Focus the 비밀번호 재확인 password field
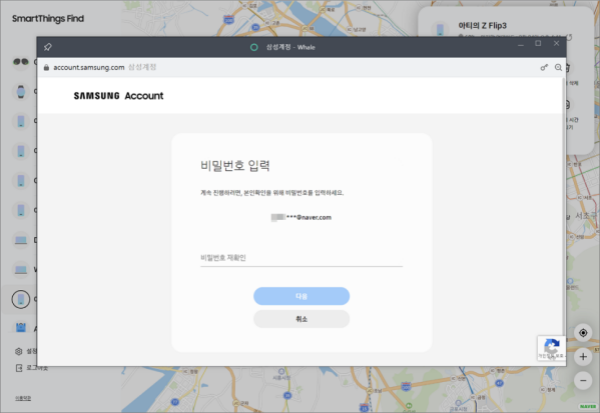The width and height of the screenshot is (600, 413). [x=301, y=258]
